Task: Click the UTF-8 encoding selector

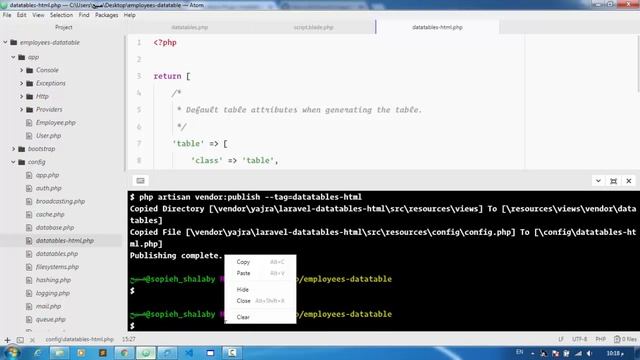Action: 580,339
